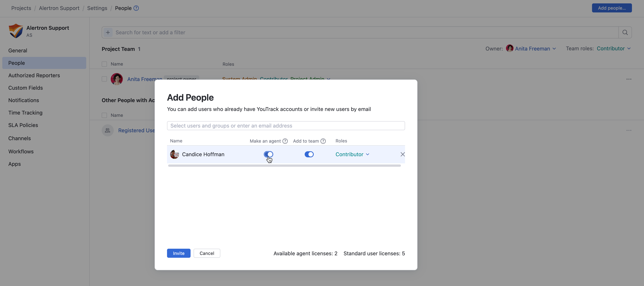Open the Team roles Contributor dropdown

pos(614,49)
